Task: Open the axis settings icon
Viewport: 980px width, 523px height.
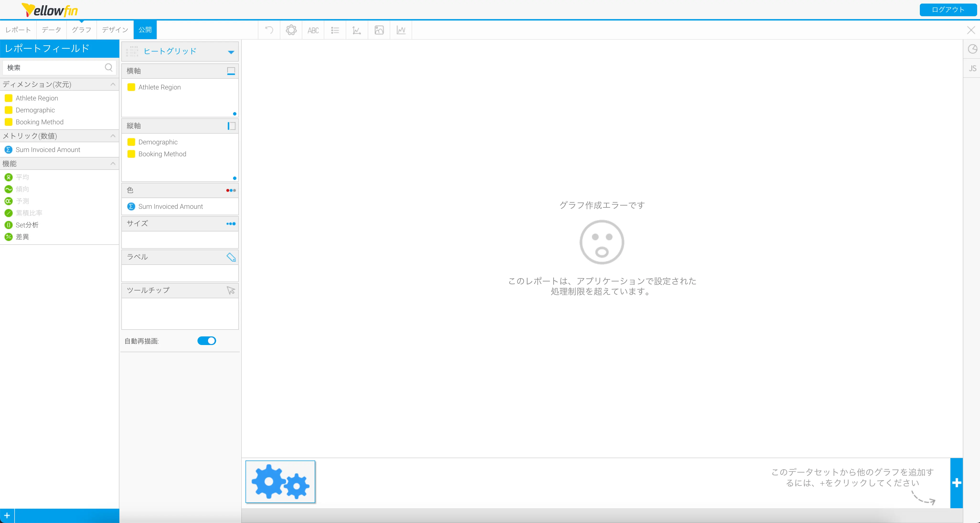Action: point(357,30)
